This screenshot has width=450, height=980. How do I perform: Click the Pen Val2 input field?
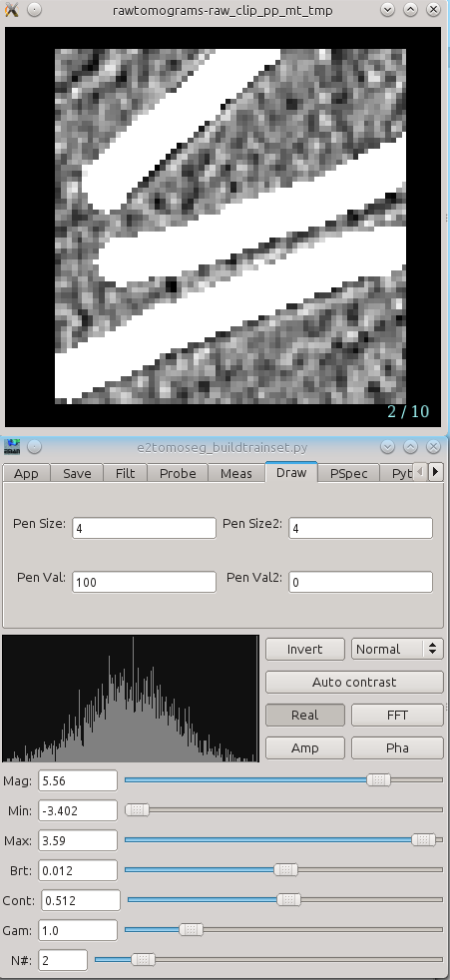pyautogui.click(x=360, y=582)
